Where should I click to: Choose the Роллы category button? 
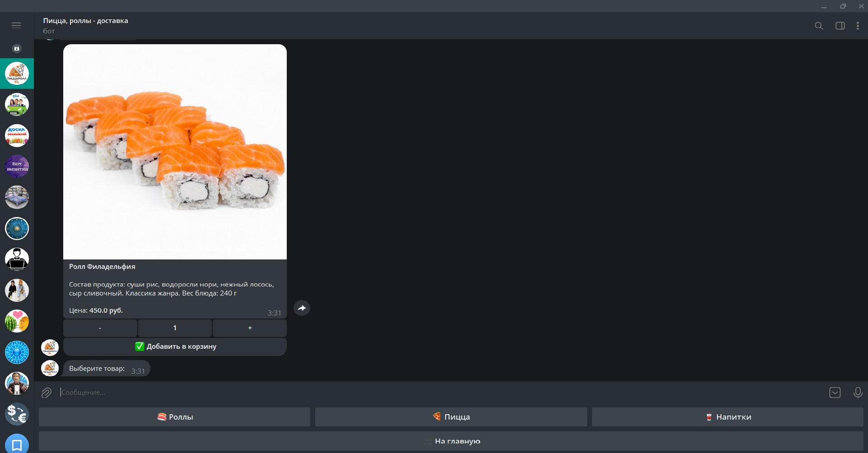[174, 417]
